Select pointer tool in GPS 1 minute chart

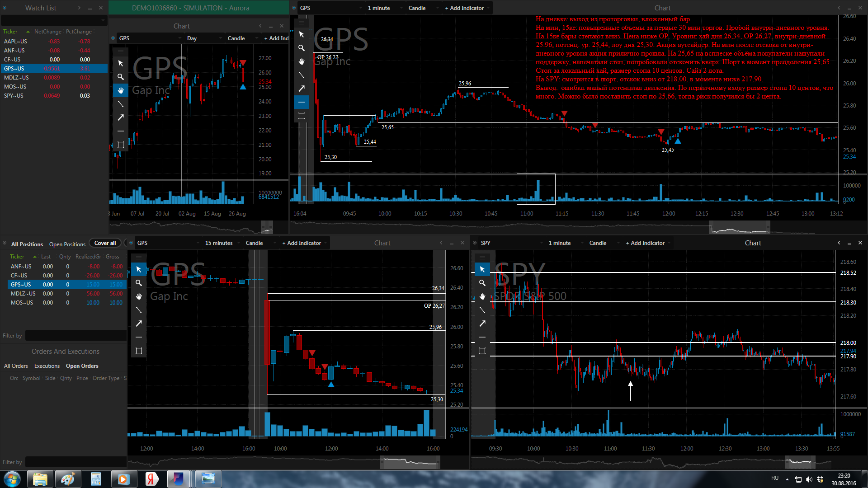(302, 34)
